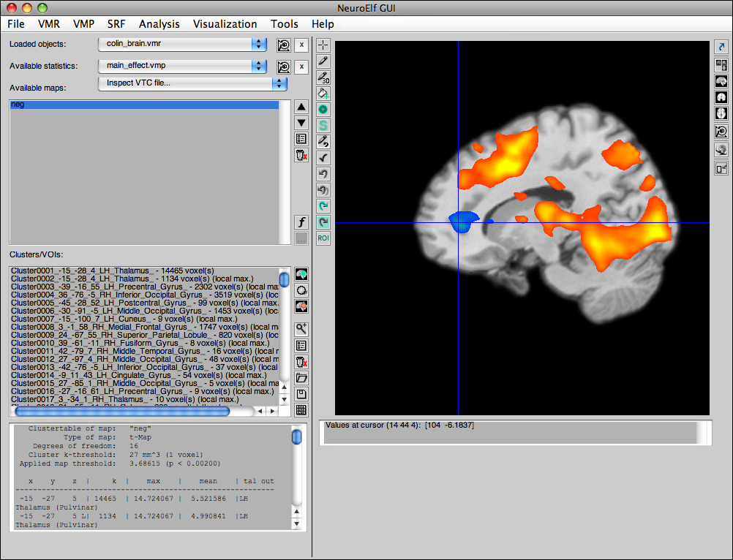Move the map up with arrow button
Image resolution: width=733 pixels, height=560 pixels.
[x=301, y=107]
